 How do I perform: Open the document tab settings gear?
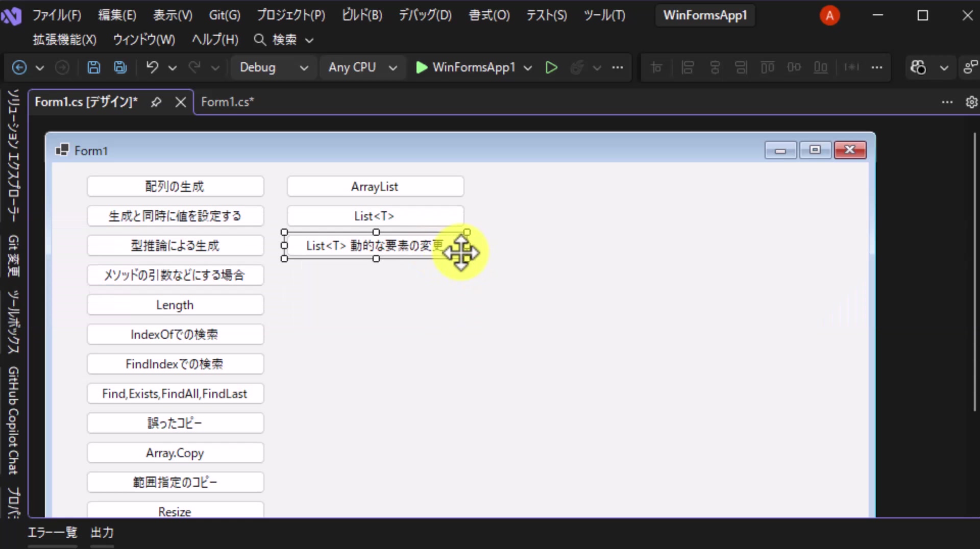(x=971, y=102)
